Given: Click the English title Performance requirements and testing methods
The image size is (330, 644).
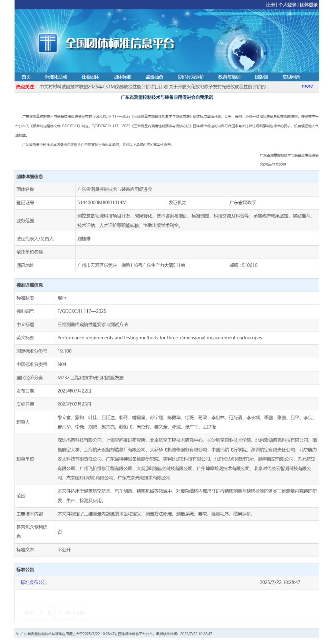Looking at the screenshot, I should coord(160,338).
